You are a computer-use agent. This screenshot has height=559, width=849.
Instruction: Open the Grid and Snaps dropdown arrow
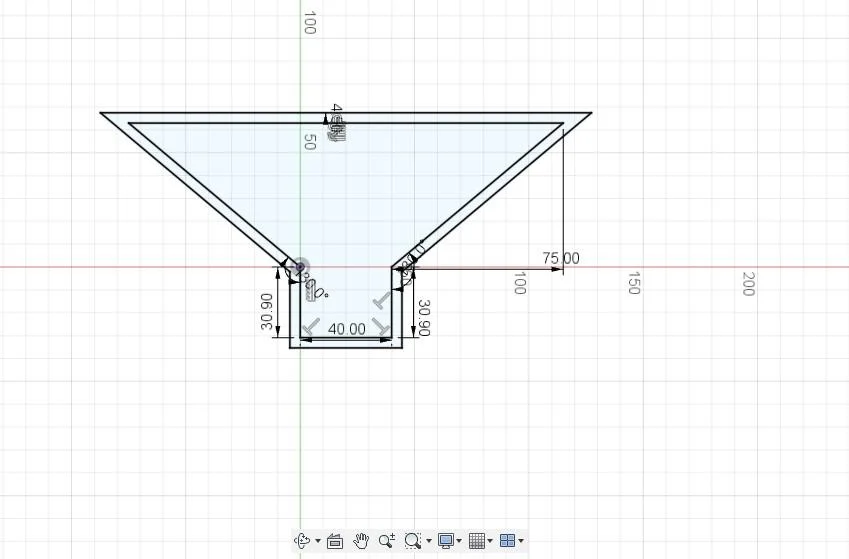click(x=490, y=541)
